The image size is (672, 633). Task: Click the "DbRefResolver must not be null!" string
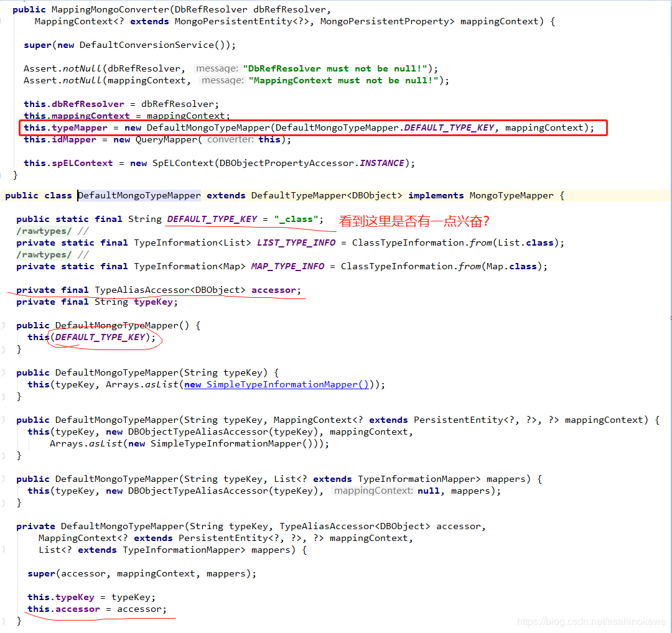tap(335, 68)
